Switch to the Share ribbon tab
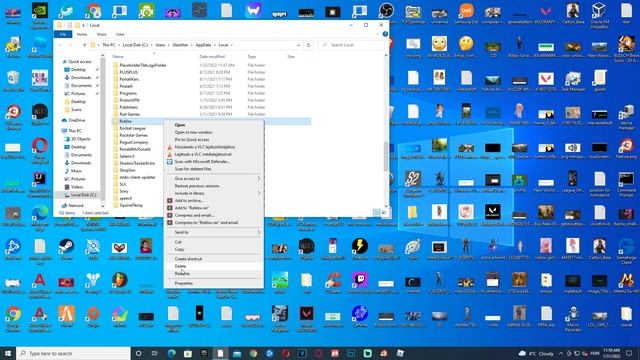The width and height of the screenshot is (640, 360). [x=101, y=34]
